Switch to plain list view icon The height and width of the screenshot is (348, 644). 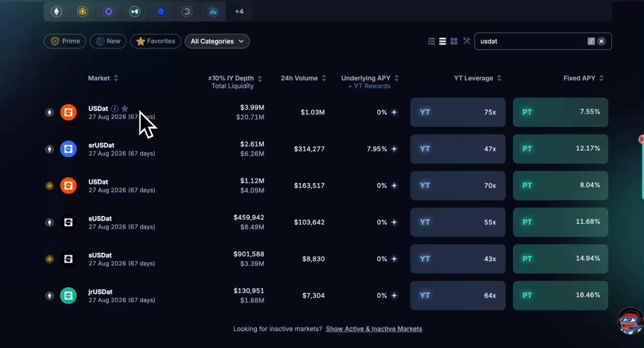point(443,41)
